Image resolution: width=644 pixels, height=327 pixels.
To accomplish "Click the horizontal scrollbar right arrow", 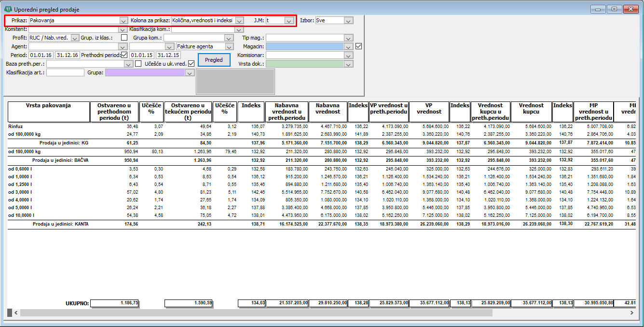I will coord(632,313).
